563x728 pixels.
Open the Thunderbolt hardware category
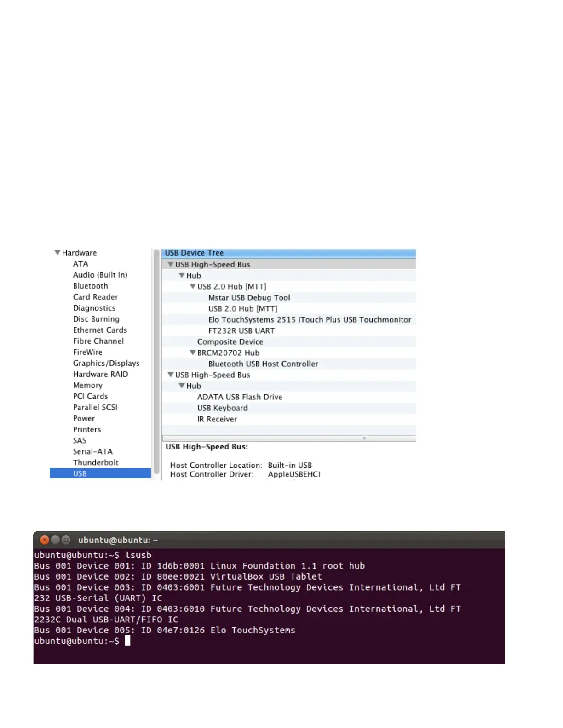click(x=96, y=462)
